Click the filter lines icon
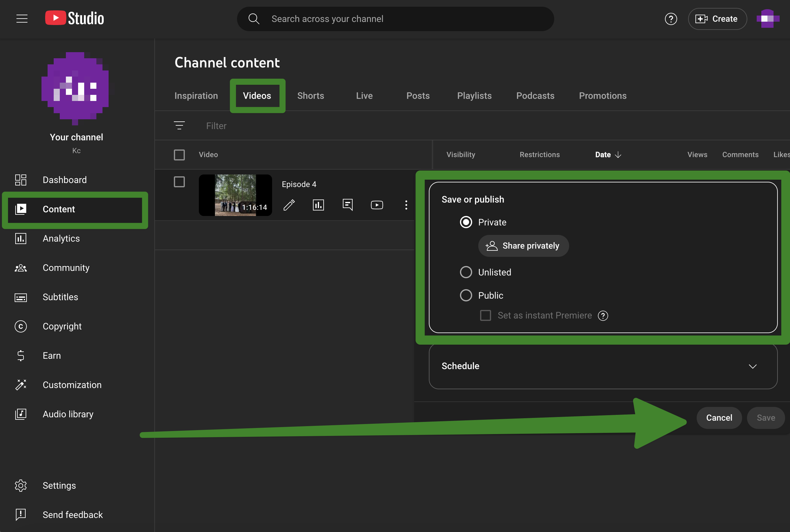Image resolution: width=790 pixels, height=532 pixels. [179, 126]
